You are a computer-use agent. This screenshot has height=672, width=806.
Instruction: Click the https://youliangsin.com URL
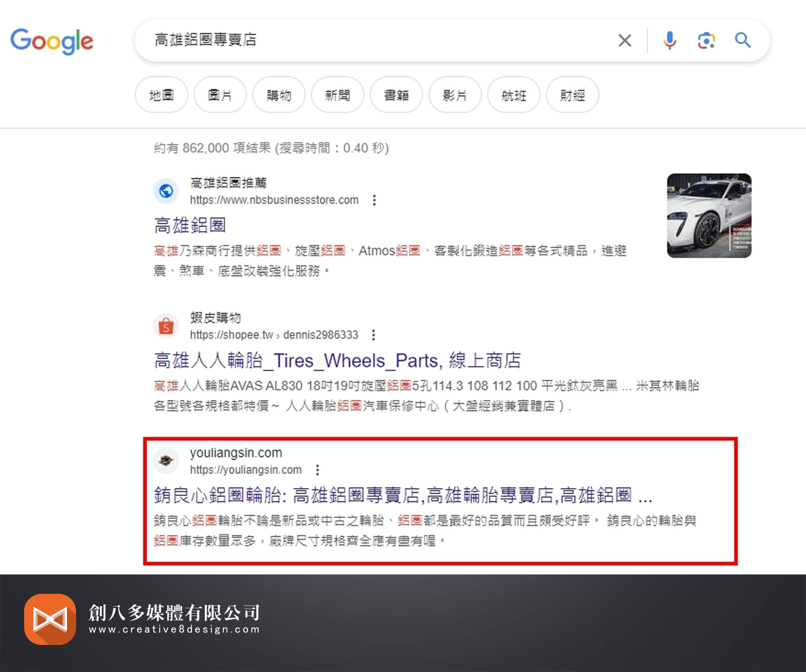[246, 470]
